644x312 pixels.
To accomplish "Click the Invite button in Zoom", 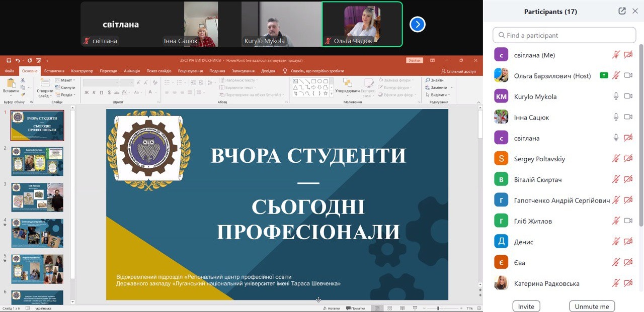I will [526, 306].
